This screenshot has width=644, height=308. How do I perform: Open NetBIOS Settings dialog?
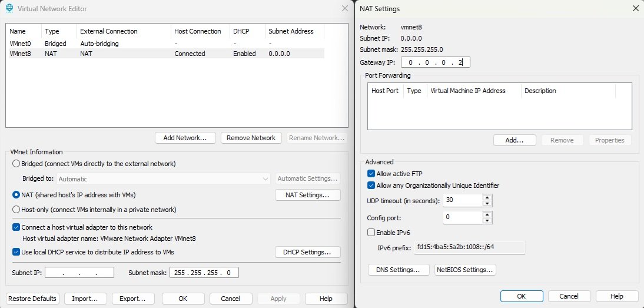465,270
